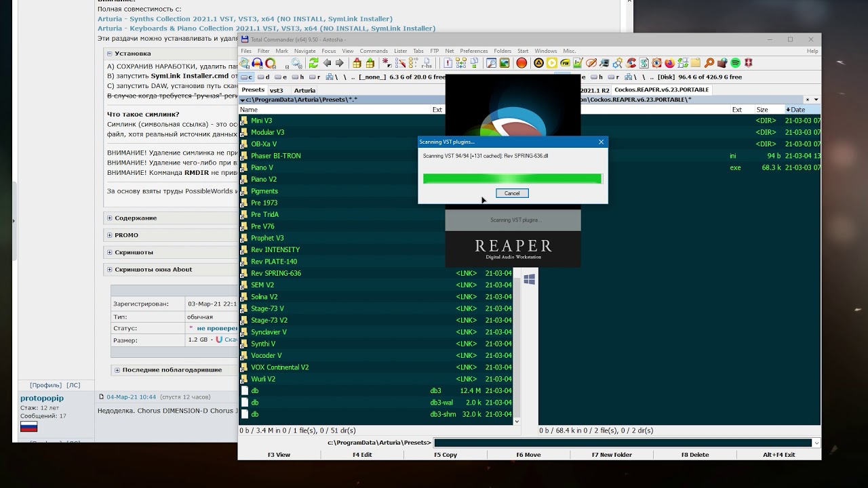Select drive c in left panel drive bar
The height and width of the screenshot is (488, 868).
(246, 77)
